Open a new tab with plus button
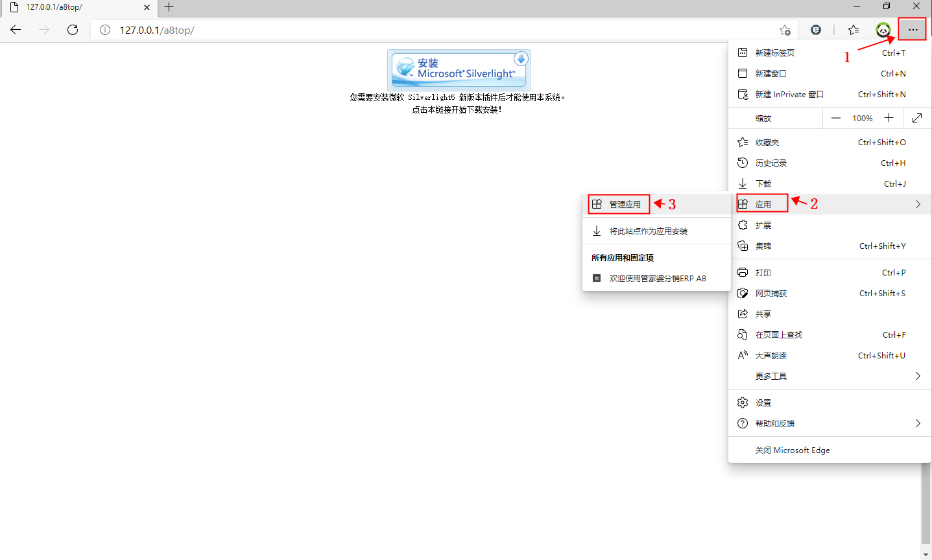 pos(169,7)
